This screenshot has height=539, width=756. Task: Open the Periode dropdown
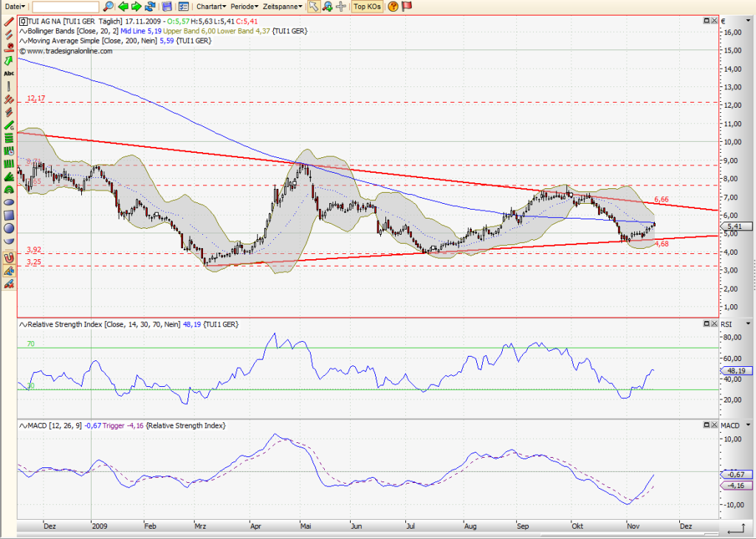[x=244, y=6]
